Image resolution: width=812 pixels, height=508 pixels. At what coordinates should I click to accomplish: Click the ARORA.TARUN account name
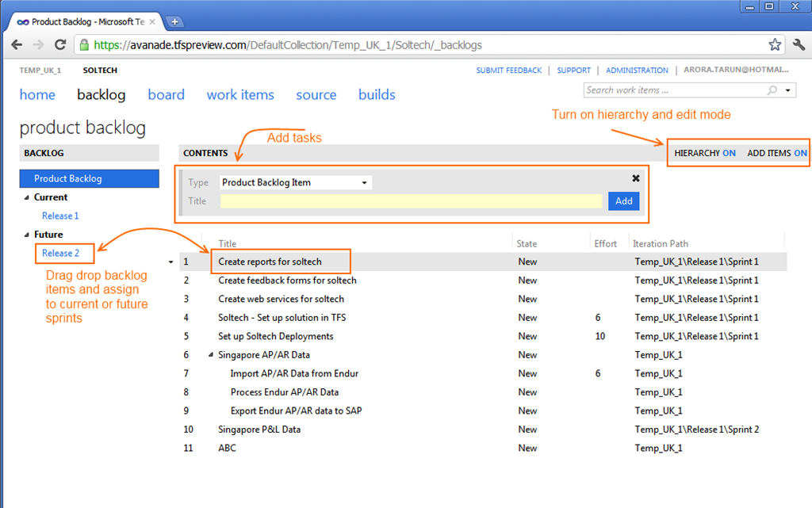736,70
